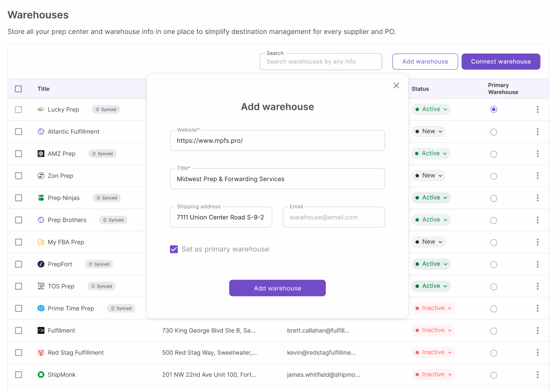The width and height of the screenshot is (555, 392).
Task: Click the My FBA Prep truck icon
Action: click(41, 242)
